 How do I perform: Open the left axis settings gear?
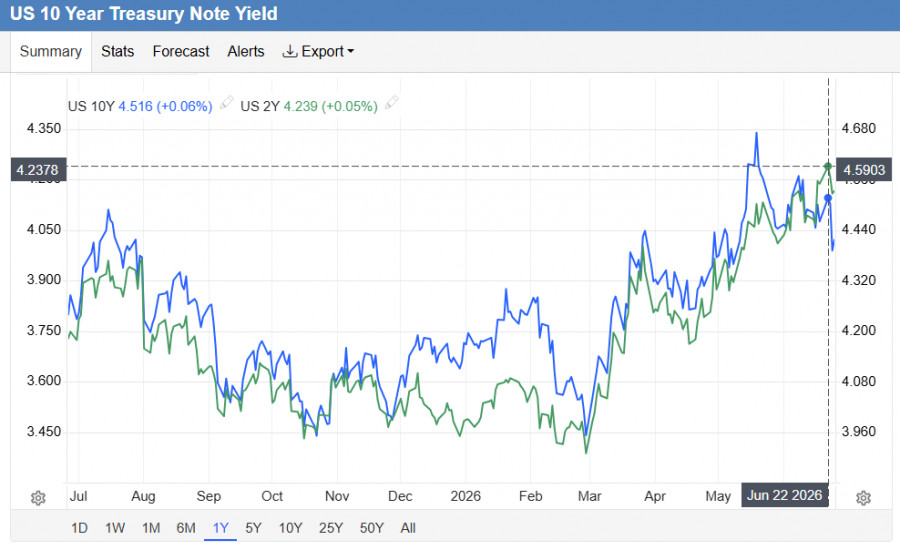pyautogui.click(x=38, y=497)
